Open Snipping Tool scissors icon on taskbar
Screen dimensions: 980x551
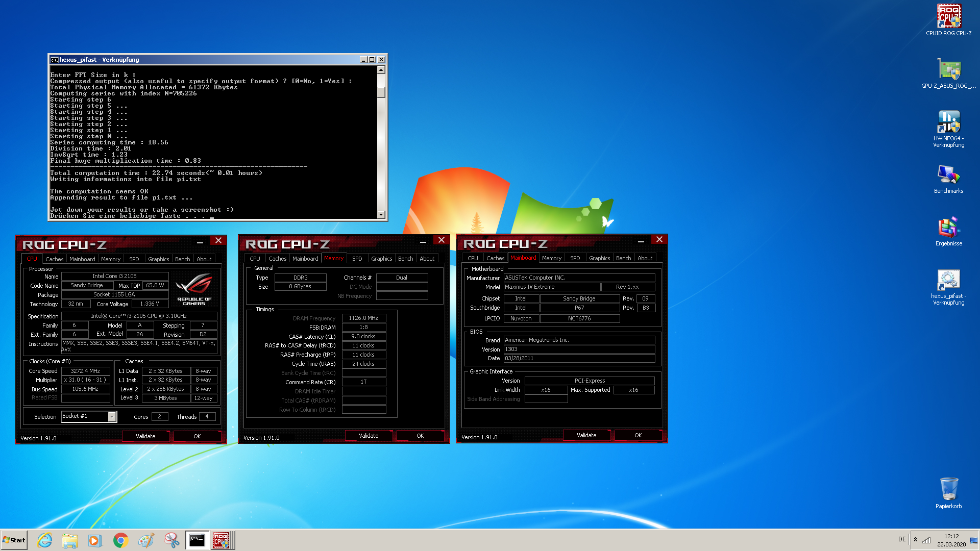point(171,540)
